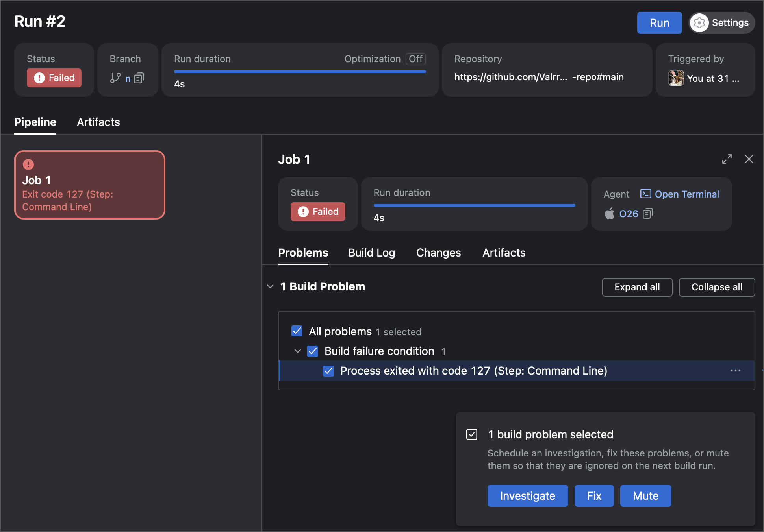Toggle the 1 build problem selected checkbox

[471, 434]
